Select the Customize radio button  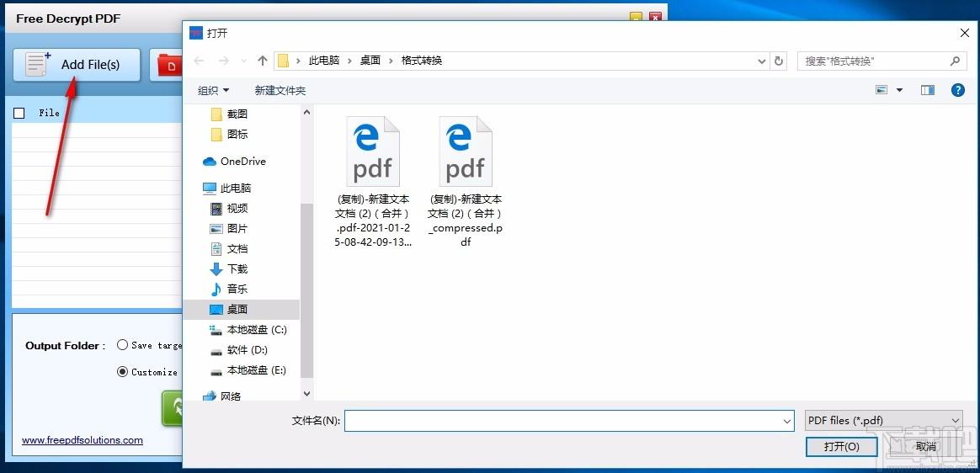(123, 372)
